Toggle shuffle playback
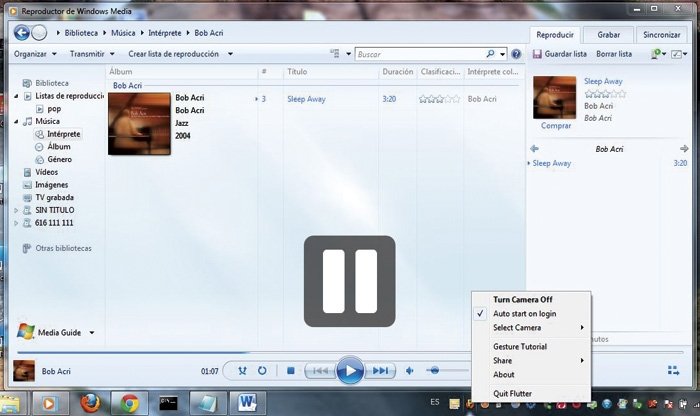Viewport: 700px width, 416px height. point(242,370)
